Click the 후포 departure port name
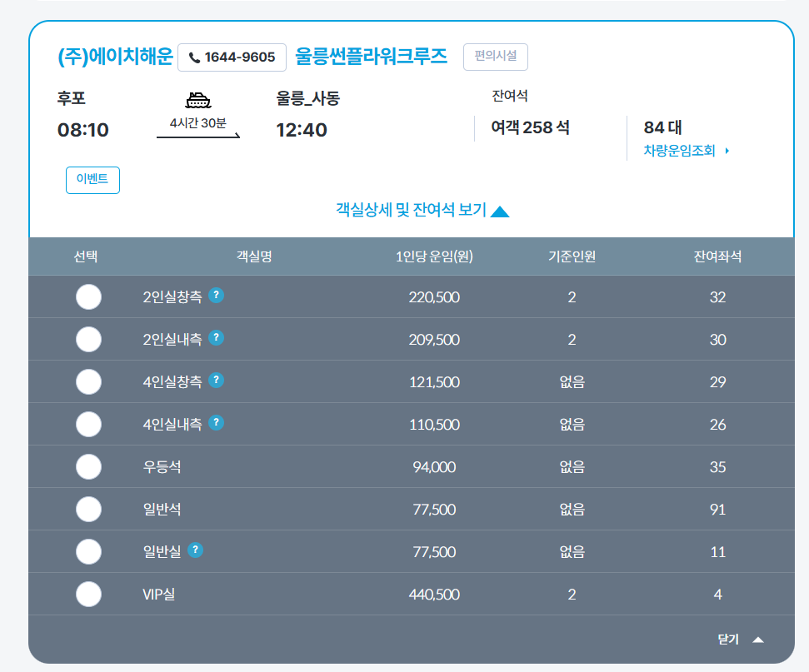809x672 pixels. (x=71, y=98)
